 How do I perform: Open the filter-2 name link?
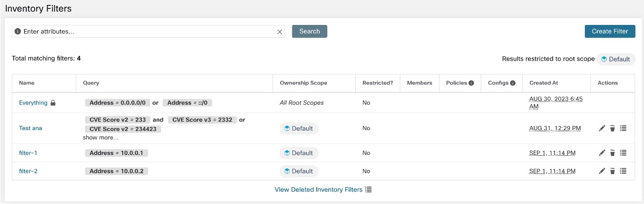coord(28,171)
